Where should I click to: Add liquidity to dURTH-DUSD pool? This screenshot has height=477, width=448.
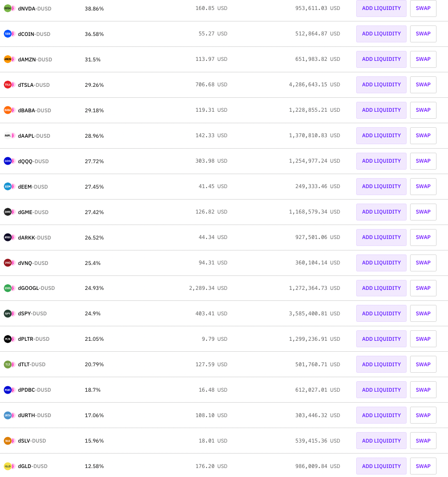(381, 415)
